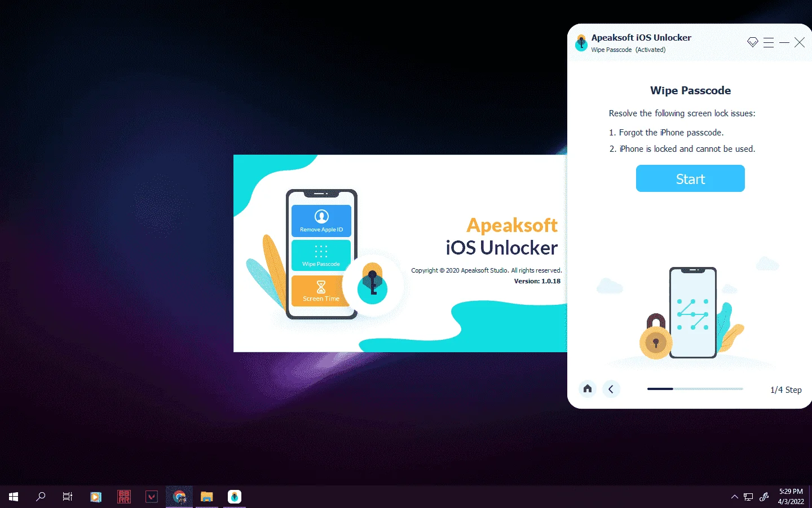Screen dimensions: 812x508
Task: Open Task View from the taskbar
Action: click(x=68, y=497)
